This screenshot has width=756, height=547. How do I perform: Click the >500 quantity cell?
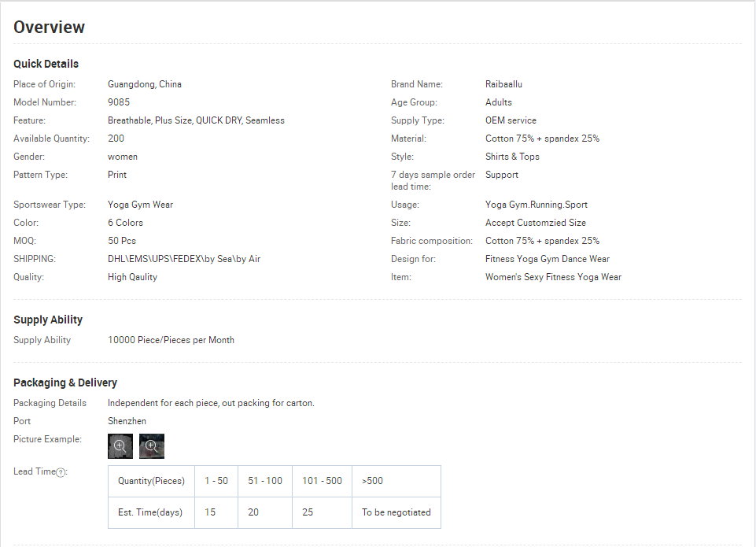pyautogui.click(x=396, y=481)
